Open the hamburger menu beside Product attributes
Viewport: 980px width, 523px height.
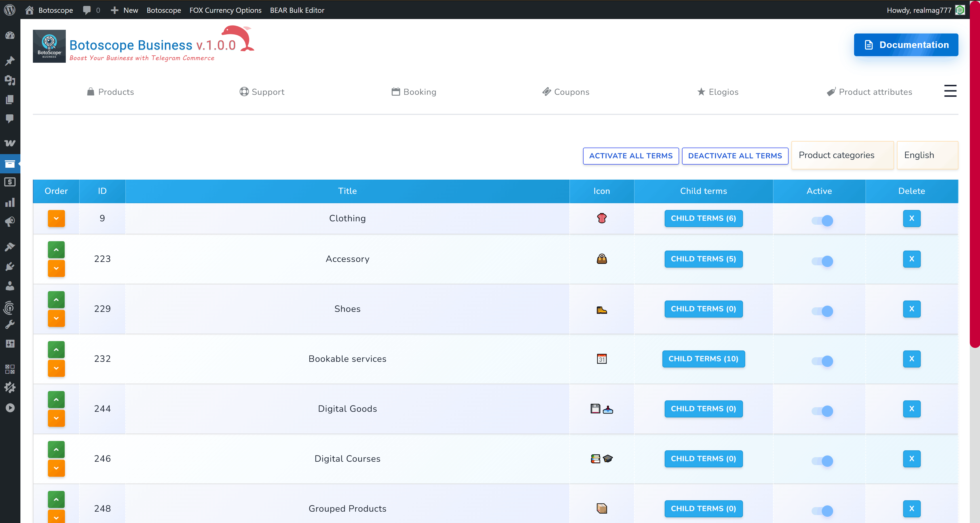click(950, 91)
